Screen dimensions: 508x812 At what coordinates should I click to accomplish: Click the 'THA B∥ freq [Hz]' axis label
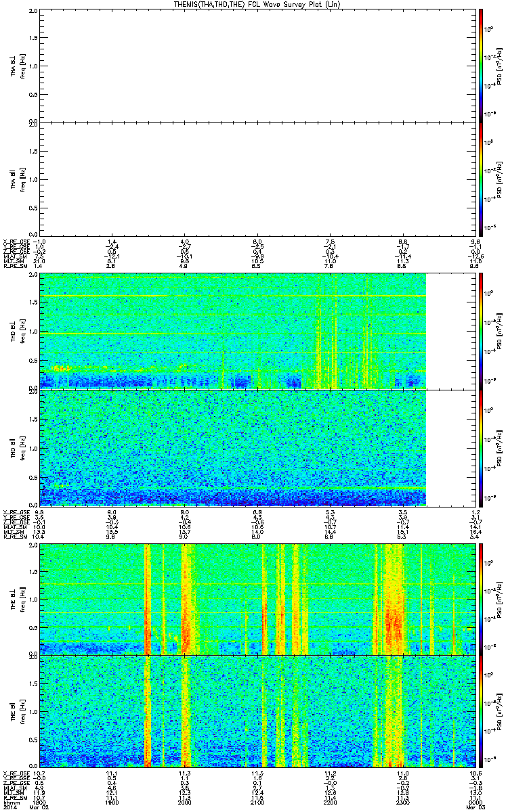(x=18, y=179)
